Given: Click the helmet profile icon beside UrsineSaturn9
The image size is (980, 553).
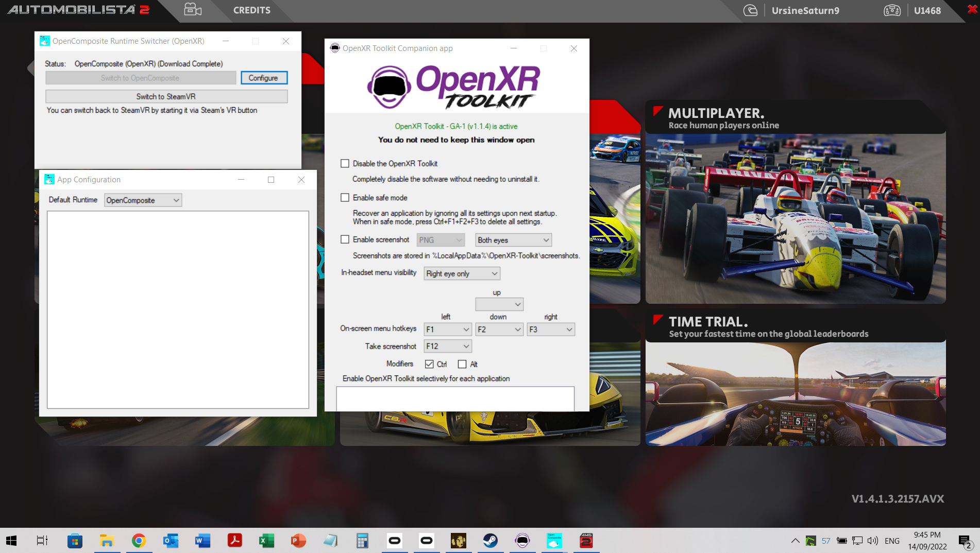Looking at the screenshot, I should (750, 10).
